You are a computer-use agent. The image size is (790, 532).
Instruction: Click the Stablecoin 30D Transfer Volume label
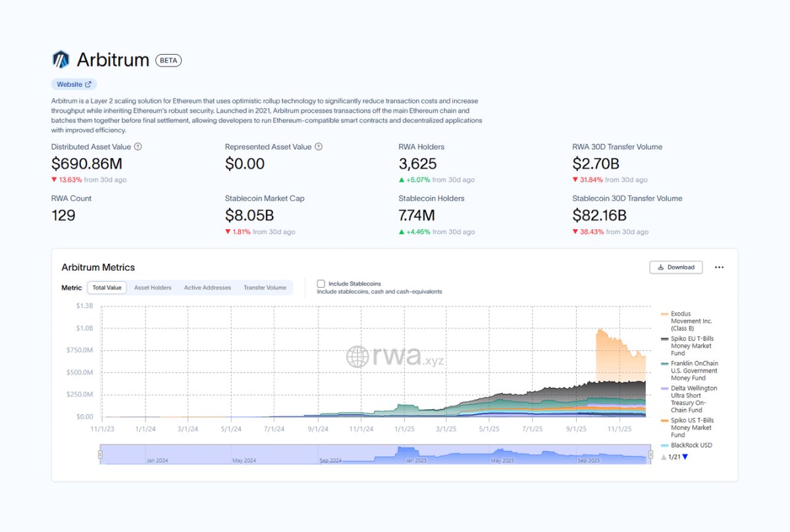[627, 198]
